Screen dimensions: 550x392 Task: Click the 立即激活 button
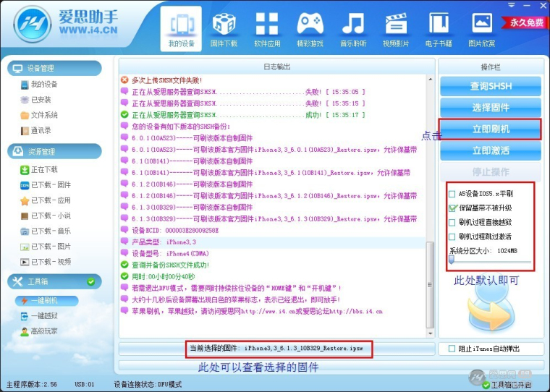[491, 150]
